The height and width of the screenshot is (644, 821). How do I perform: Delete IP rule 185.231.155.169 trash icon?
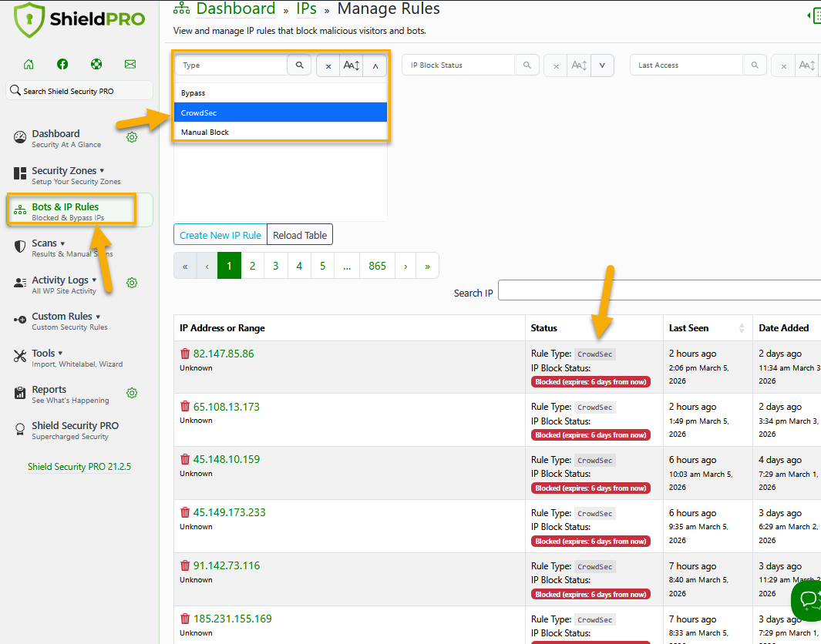coord(185,619)
